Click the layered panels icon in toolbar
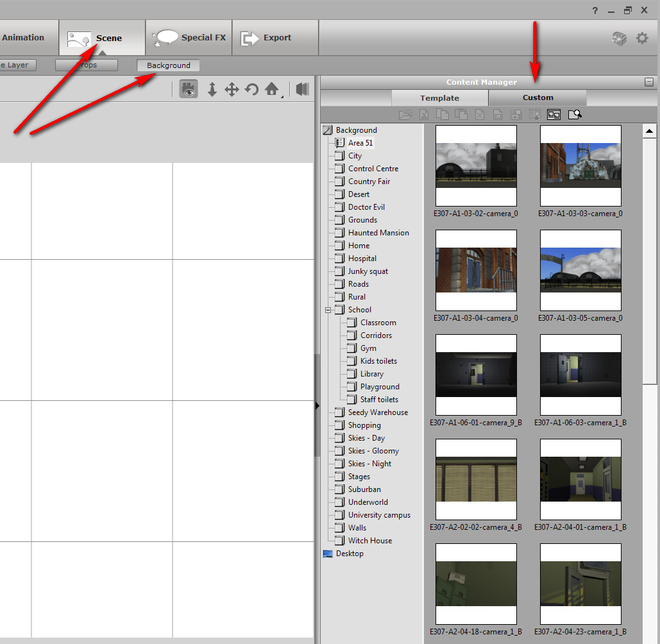 tap(303, 89)
